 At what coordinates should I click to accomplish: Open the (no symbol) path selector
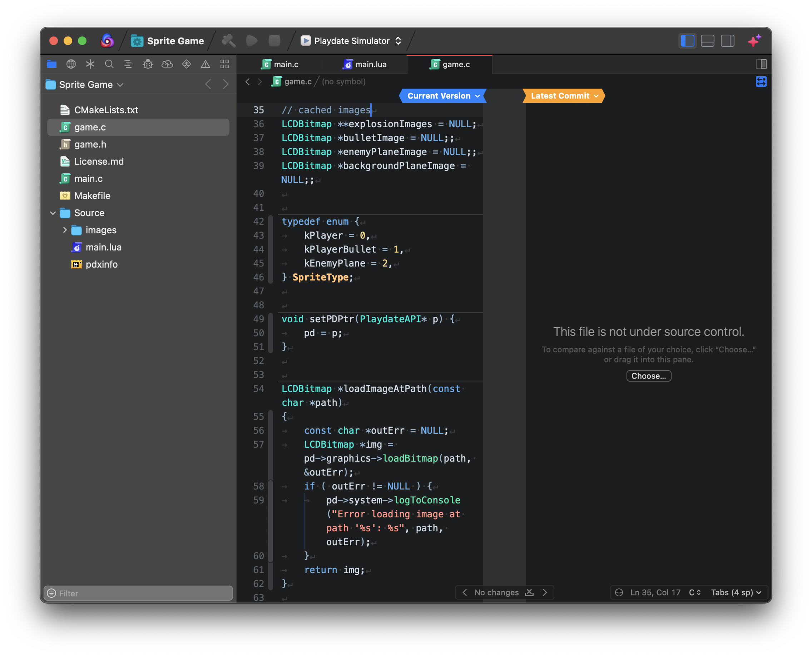[x=343, y=81]
